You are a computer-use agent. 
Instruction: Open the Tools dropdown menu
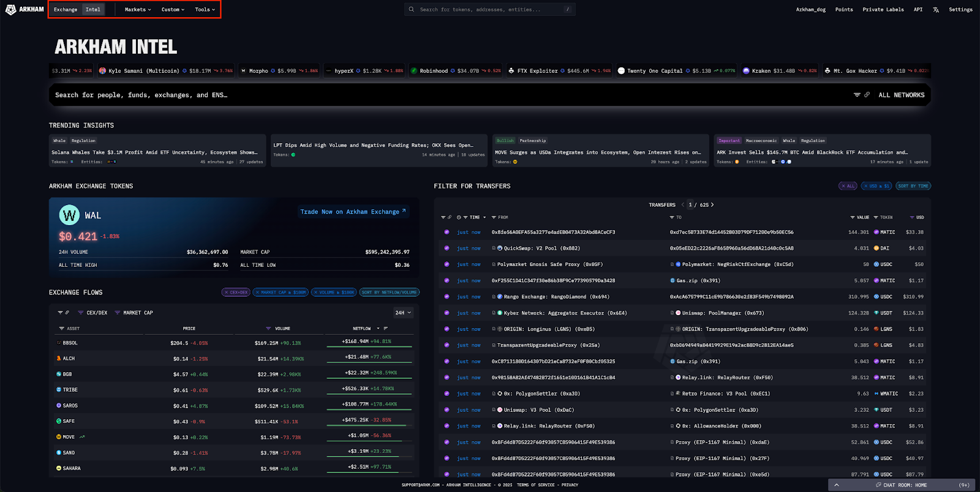(205, 10)
